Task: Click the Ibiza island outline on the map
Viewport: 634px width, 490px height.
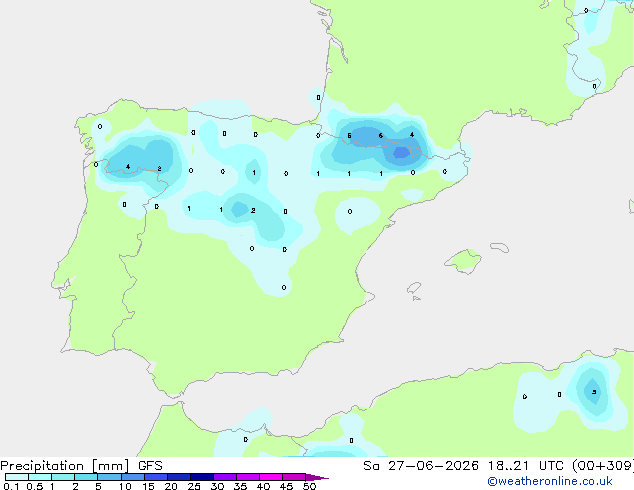Action: coord(414,288)
